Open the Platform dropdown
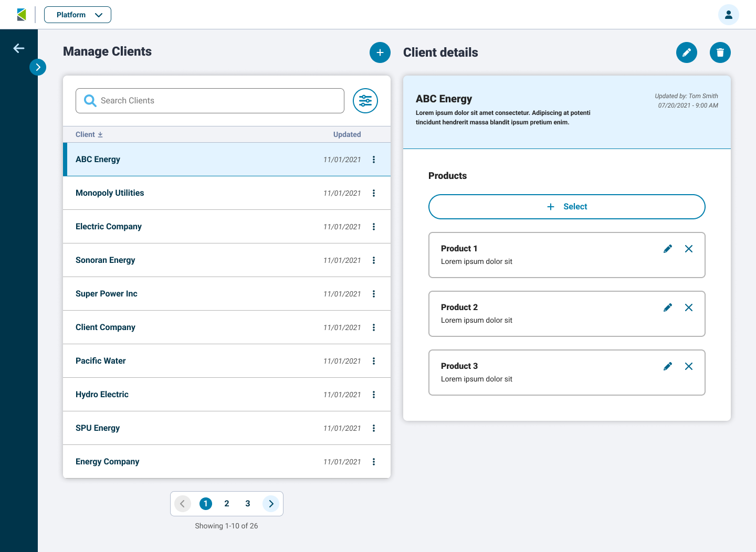Viewport: 756px width, 552px height. pyautogui.click(x=78, y=15)
